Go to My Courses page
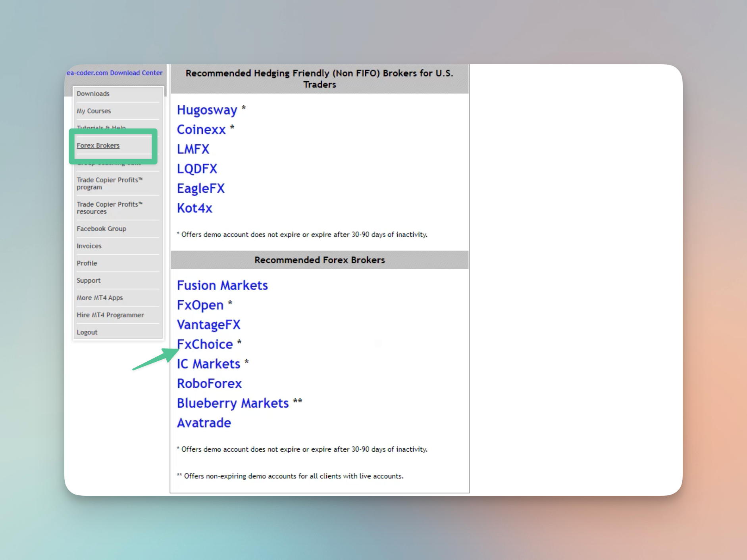The height and width of the screenshot is (560, 747). tap(94, 111)
